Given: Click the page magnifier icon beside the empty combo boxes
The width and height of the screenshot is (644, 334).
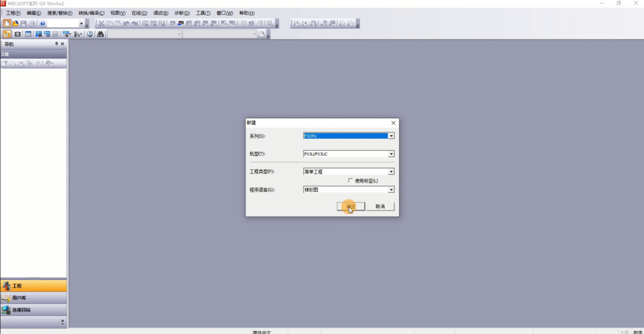Looking at the screenshot, I should coord(262,34).
